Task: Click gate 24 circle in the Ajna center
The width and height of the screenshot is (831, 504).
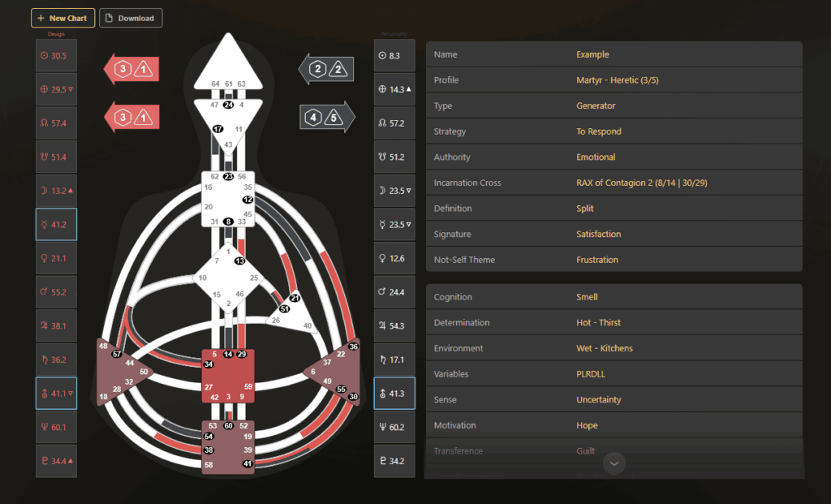Action: click(x=228, y=105)
